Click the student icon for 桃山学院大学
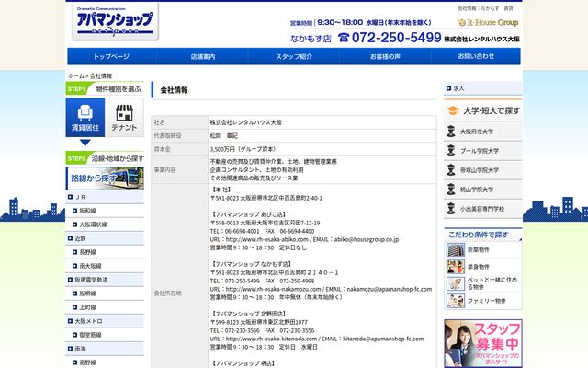The image size is (588, 368). [x=451, y=190]
